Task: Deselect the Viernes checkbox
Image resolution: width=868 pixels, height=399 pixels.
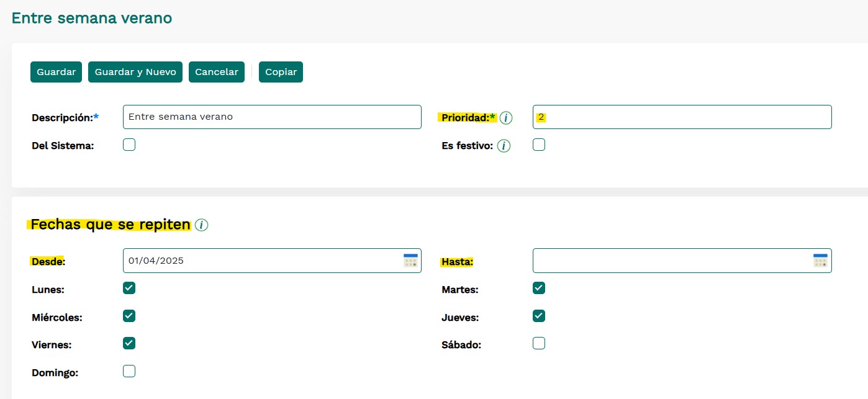Action: 129,343
